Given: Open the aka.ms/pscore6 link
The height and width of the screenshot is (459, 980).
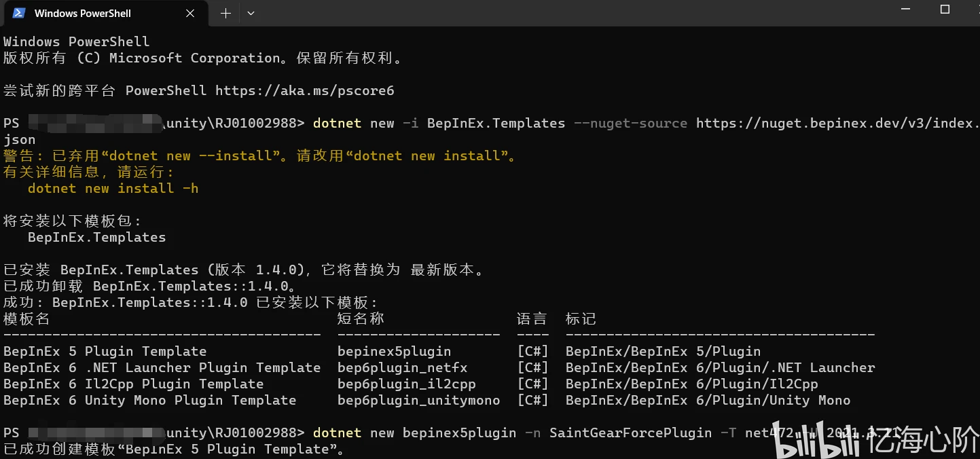Looking at the screenshot, I should pos(305,90).
